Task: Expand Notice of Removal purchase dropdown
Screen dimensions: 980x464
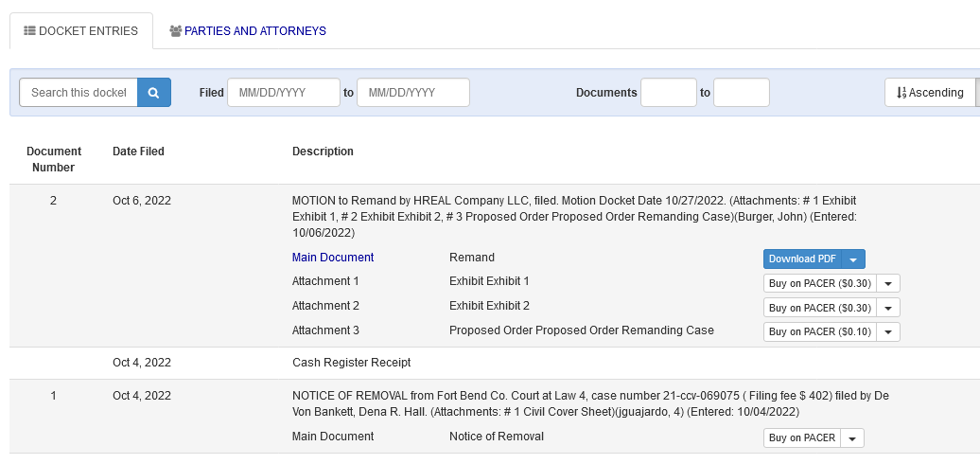Action: point(852,437)
